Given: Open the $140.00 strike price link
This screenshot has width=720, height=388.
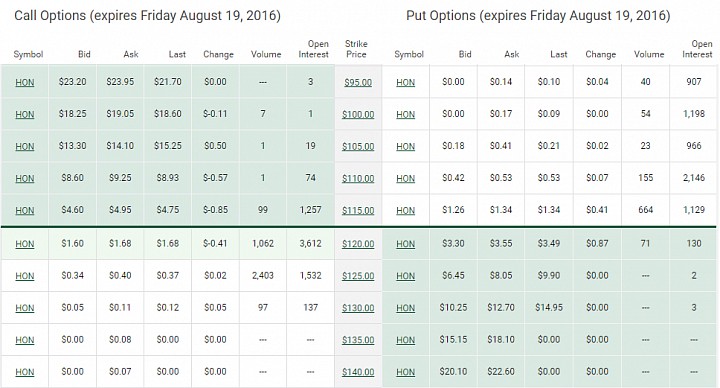Looking at the screenshot, I should (x=358, y=372).
